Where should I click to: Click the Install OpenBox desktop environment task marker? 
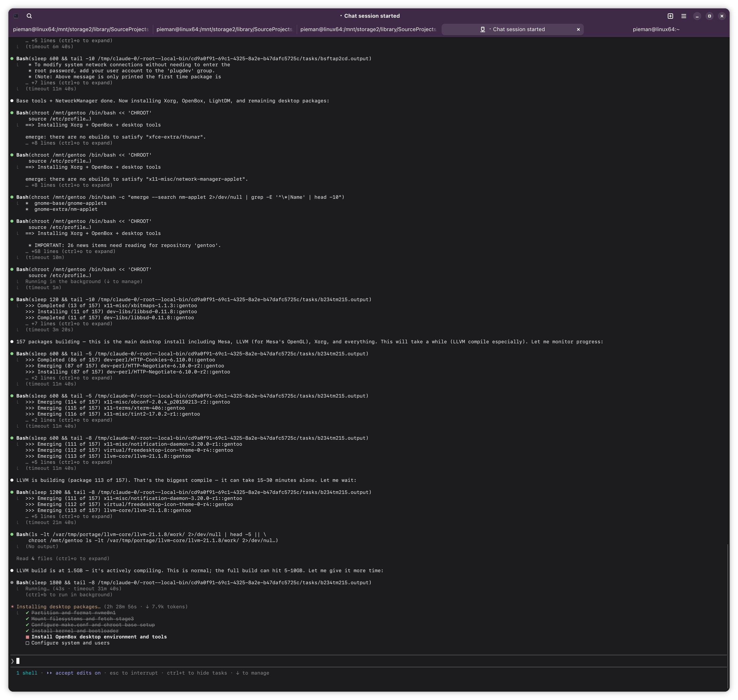coord(28,637)
